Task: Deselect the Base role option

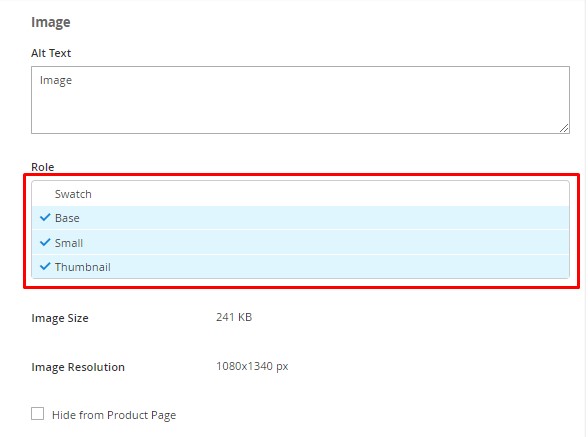Action: pos(300,218)
